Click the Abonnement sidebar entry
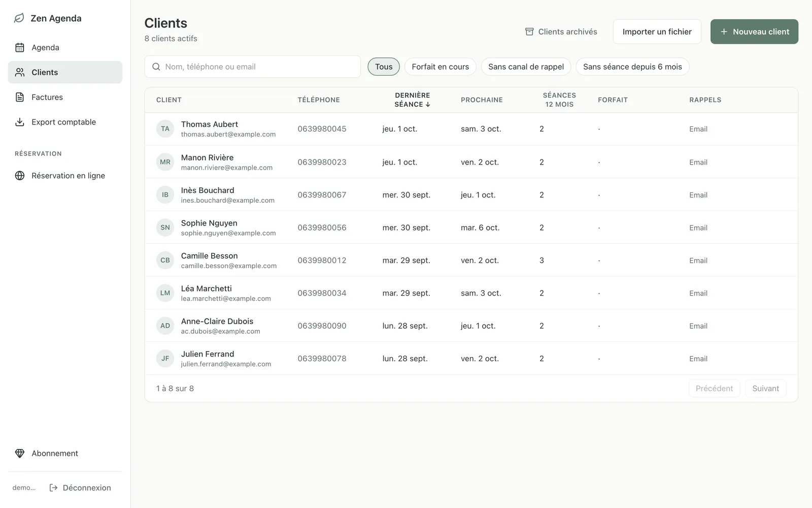Image resolution: width=812 pixels, height=508 pixels. coord(65,453)
